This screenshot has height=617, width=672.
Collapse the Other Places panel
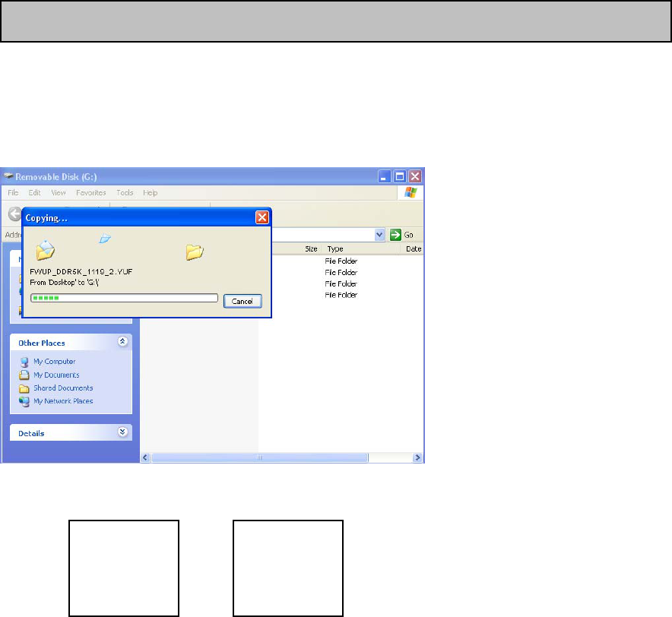[x=122, y=341]
